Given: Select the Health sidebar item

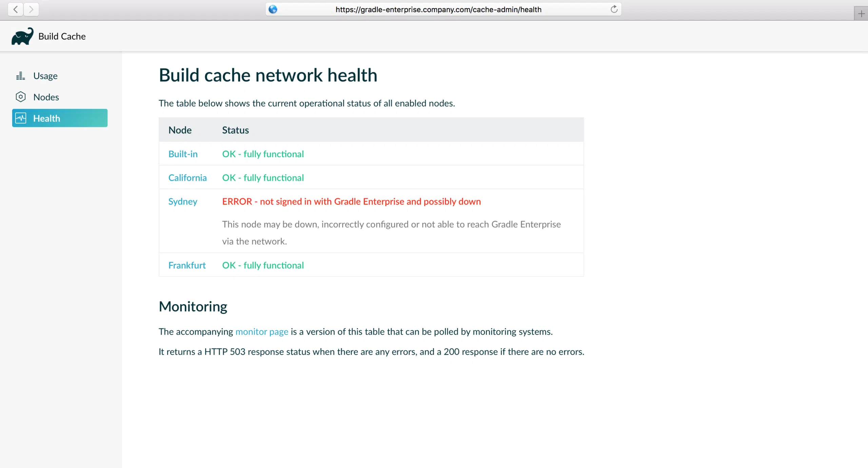Looking at the screenshot, I should point(60,118).
